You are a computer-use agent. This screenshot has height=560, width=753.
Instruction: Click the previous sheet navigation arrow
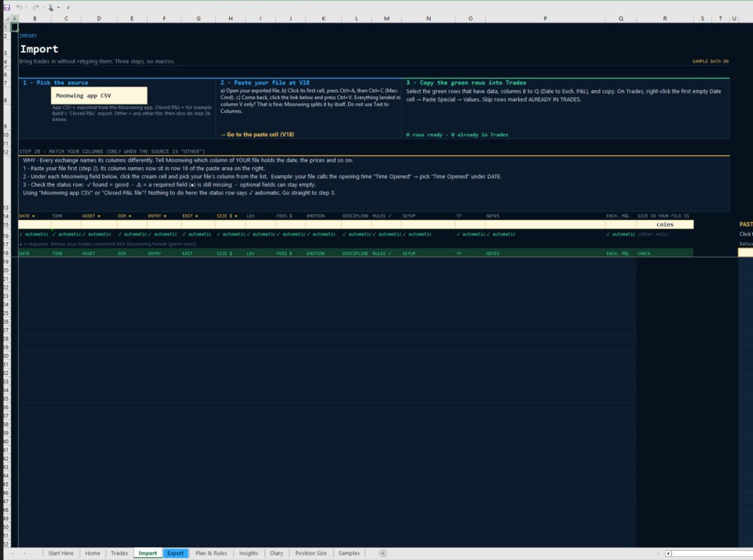14,553
